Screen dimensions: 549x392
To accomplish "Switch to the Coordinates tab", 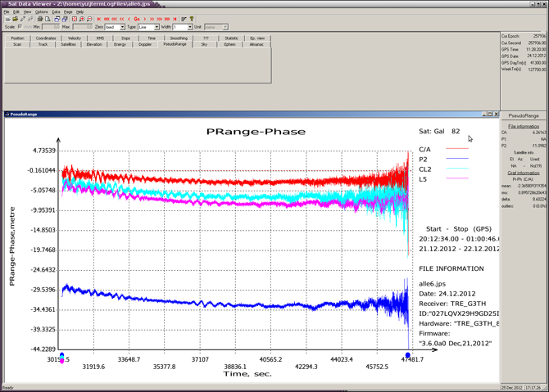I will click(46, 38).
